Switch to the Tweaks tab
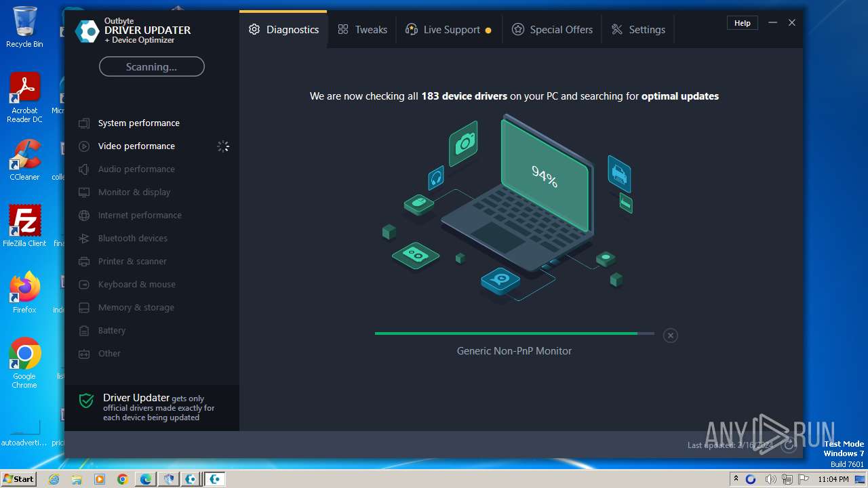Viewport: 868px width, 488px height. pos(363,30)
